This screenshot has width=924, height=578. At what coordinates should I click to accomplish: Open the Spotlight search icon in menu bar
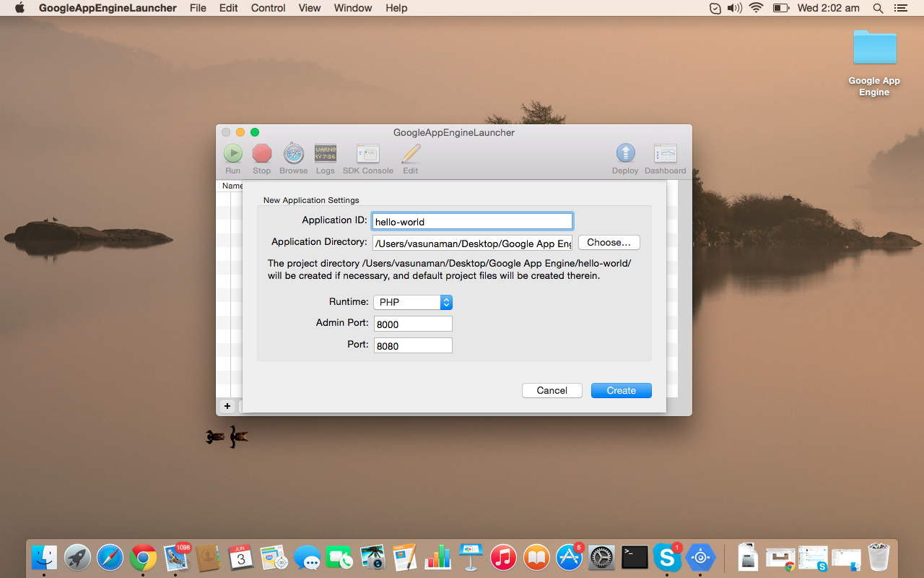[x=878, y=8]
